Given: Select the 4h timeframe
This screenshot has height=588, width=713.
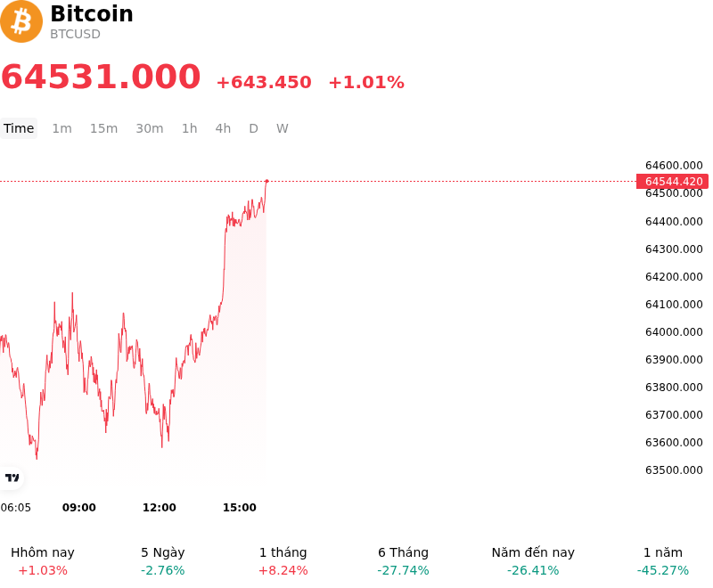Looking at the screenshot, I should pyautogui.click(x=223, y=128).
